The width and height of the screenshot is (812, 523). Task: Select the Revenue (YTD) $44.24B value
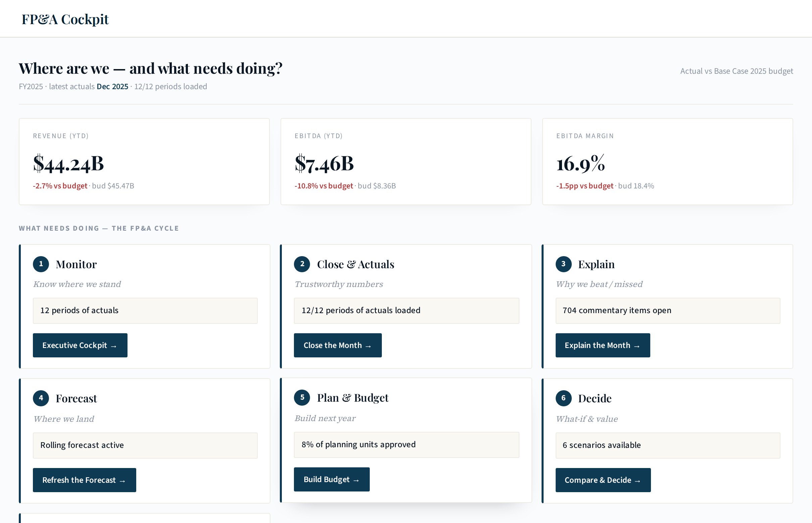click(68, 163)
